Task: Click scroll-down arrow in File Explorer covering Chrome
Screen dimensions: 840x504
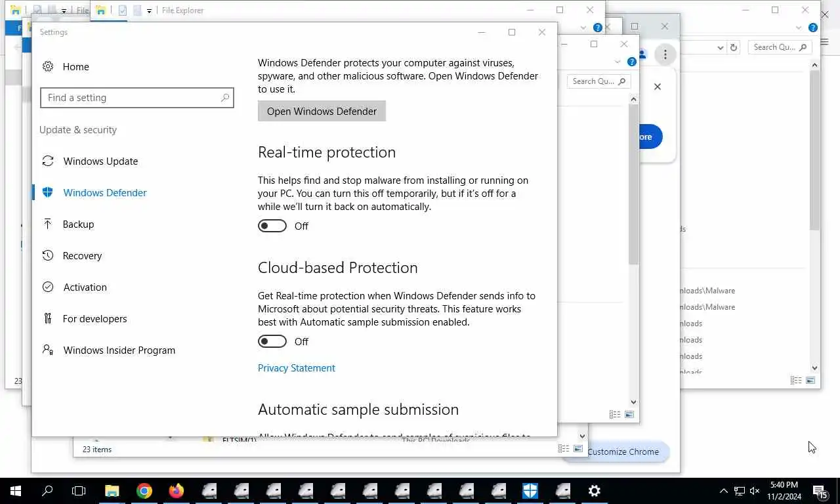Action: [633, 402]
